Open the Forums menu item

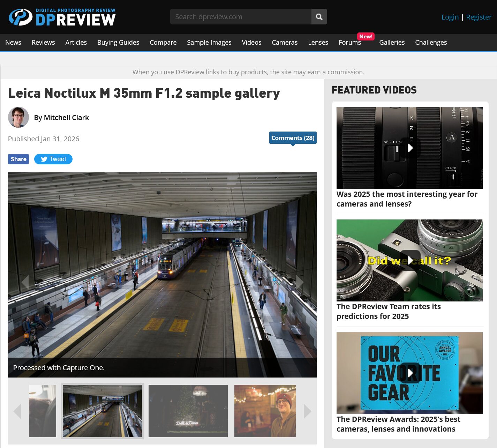click(x=350, y=42)
